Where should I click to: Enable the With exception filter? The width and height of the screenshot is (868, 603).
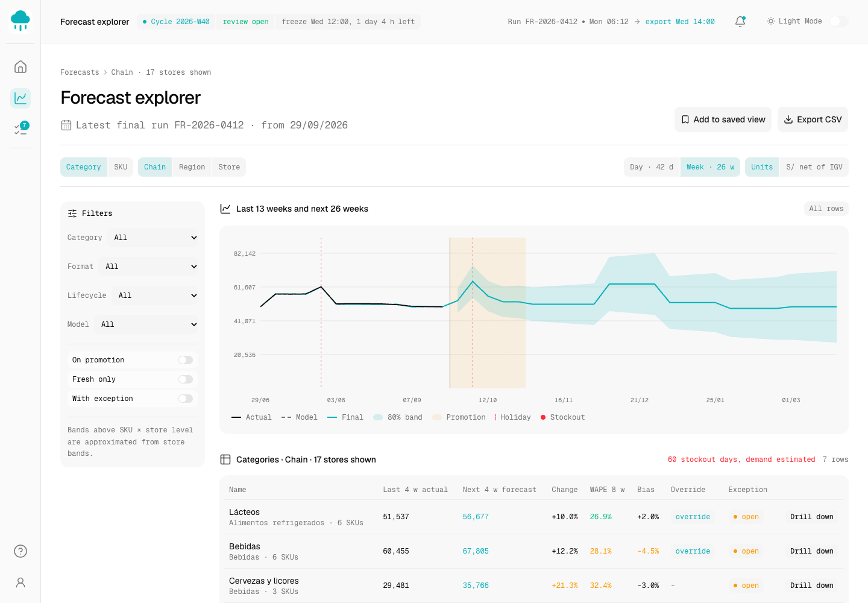(186, 399)
